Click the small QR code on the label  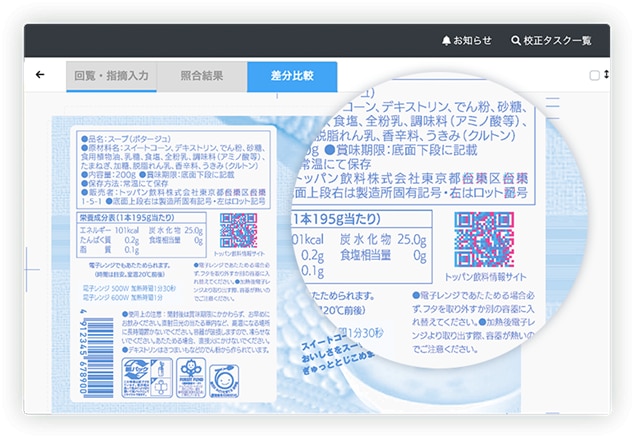point(239,231)
